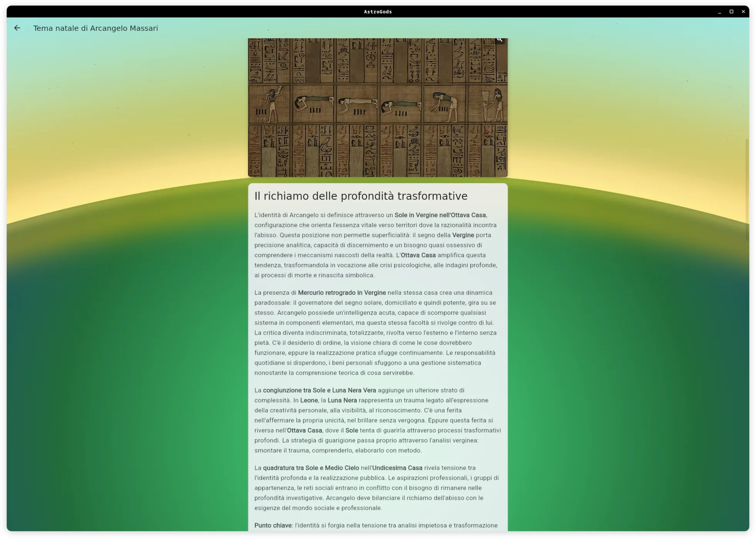The image size is (756, 539).
Task: Close the AstroGods window
Action: pyautogui.click(x=743, y=12)
